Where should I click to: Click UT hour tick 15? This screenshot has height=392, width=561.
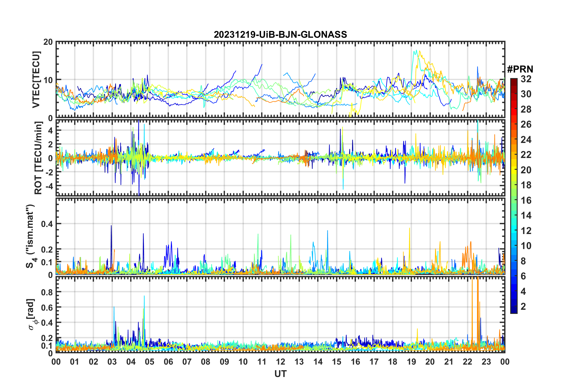pyautogui.click(x=337, y=362)
